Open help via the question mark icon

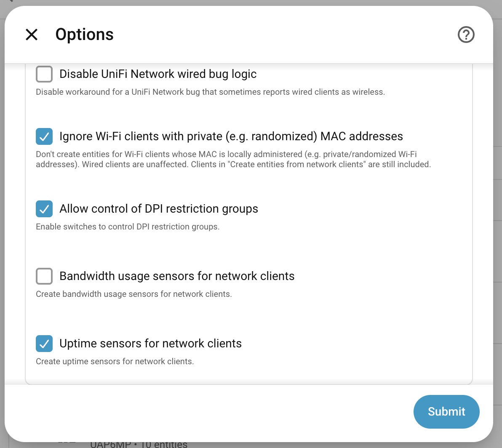click(x=466, y=35)
